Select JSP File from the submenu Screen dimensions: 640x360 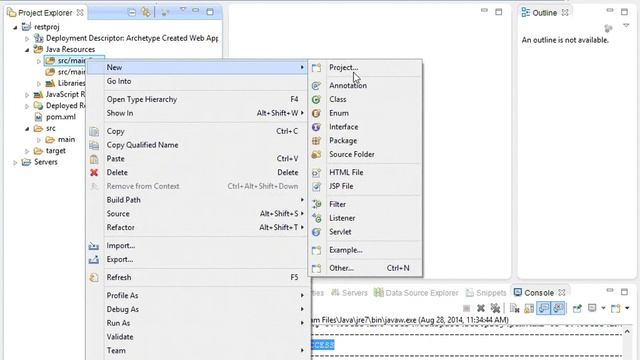tap(341, 186)
